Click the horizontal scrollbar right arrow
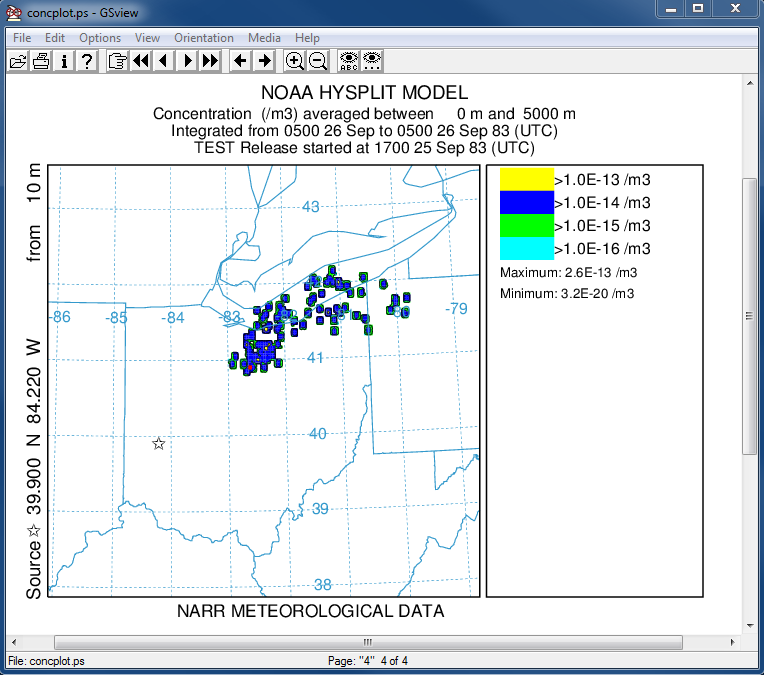 click(732, 642)
